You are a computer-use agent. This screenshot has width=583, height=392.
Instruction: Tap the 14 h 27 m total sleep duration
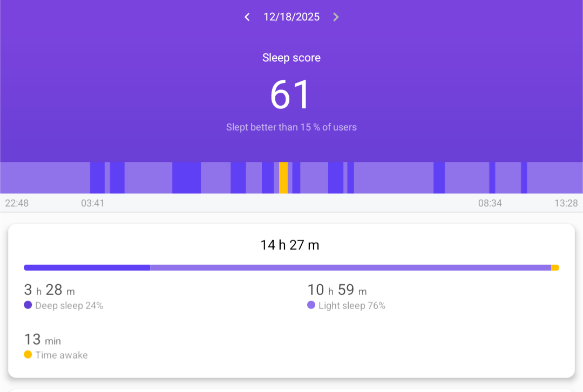coord(290,245)
